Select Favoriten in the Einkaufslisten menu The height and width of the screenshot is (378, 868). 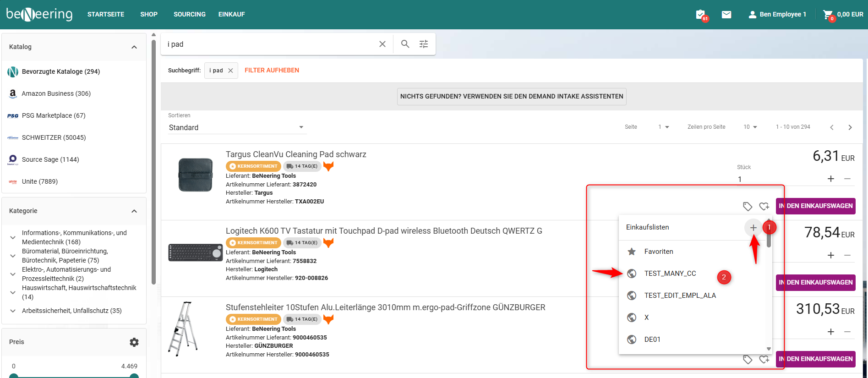[658, 252]
